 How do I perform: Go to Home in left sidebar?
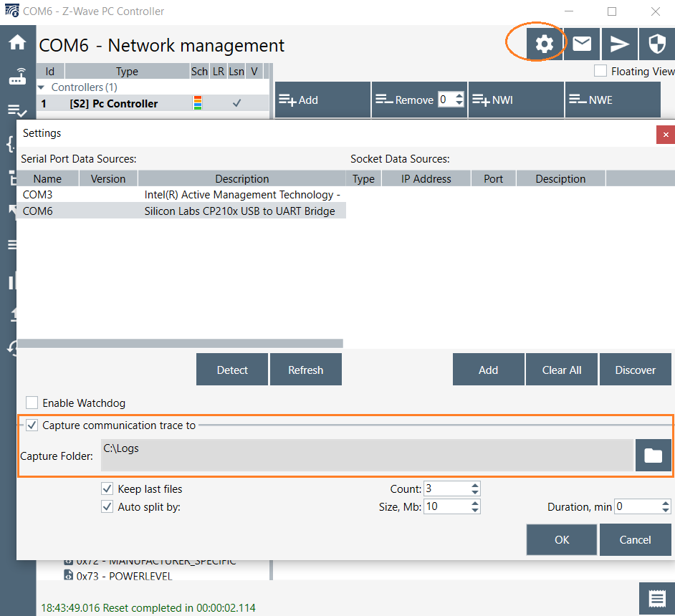[17, 42]
